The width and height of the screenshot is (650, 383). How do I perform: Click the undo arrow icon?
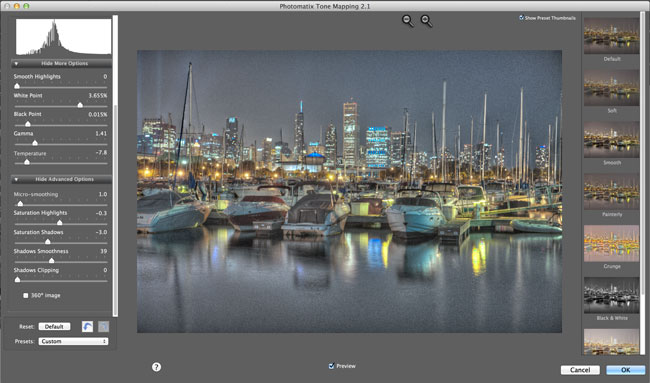click(x=87, y=327)
